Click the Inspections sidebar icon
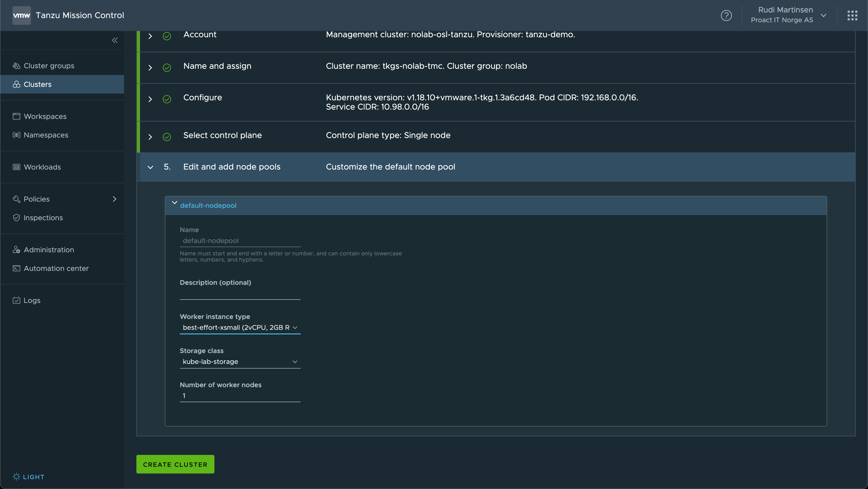Screen dimensions: 868x489 click(x=16, y=217)
